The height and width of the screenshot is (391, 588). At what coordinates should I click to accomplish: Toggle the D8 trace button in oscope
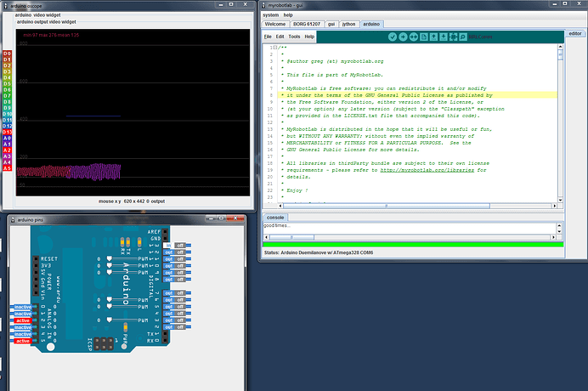[x=7, y=102]
